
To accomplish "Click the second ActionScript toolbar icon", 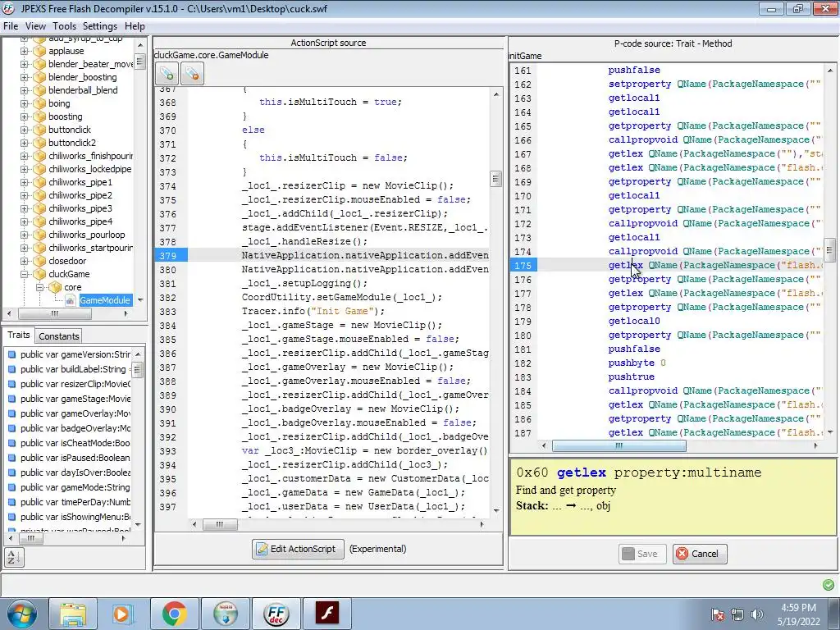I will 192,74.
